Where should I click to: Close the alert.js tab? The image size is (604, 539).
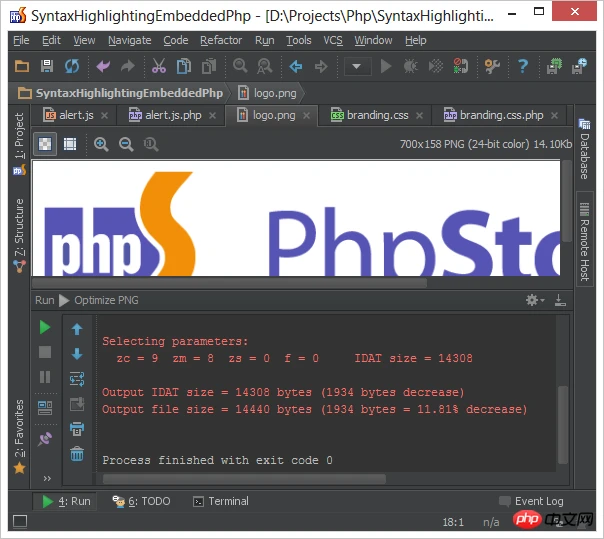[x=104, y=116]
